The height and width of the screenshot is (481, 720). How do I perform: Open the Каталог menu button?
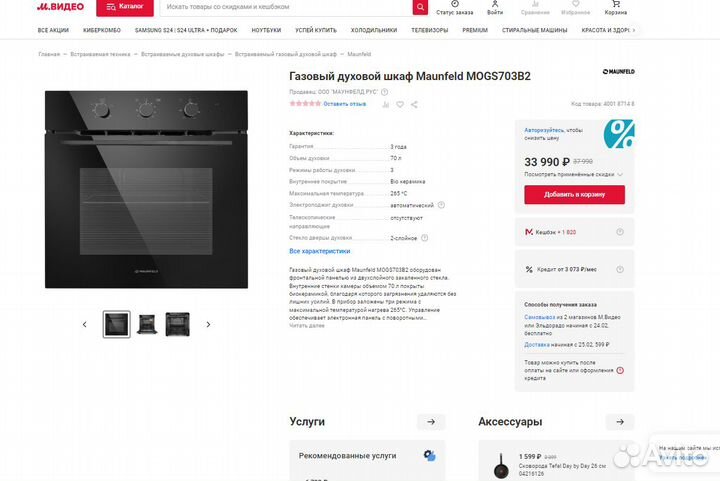point(125,6)
